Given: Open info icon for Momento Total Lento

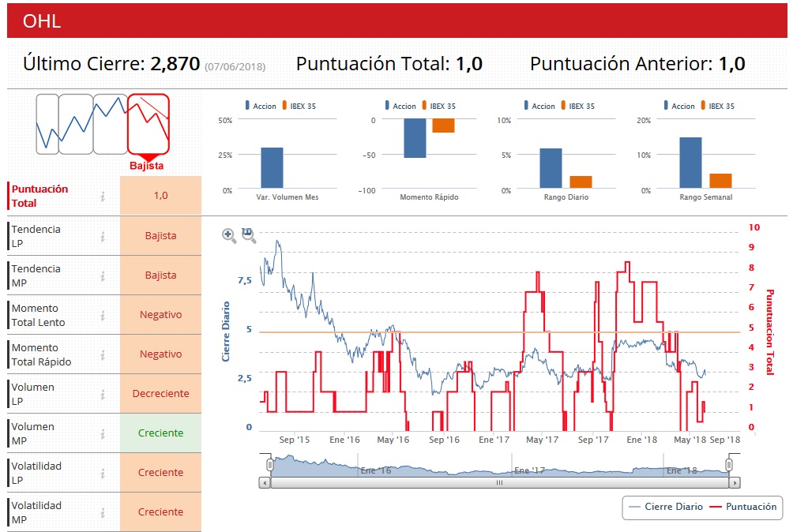Looking at the screenshot, I should tap(103, 315).
